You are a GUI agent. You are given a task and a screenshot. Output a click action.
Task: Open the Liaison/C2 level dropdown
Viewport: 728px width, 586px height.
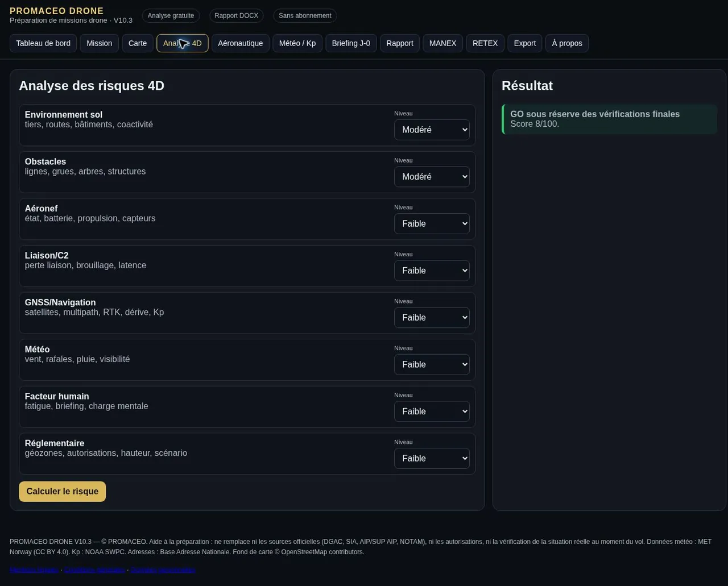[x=432, y=271]
